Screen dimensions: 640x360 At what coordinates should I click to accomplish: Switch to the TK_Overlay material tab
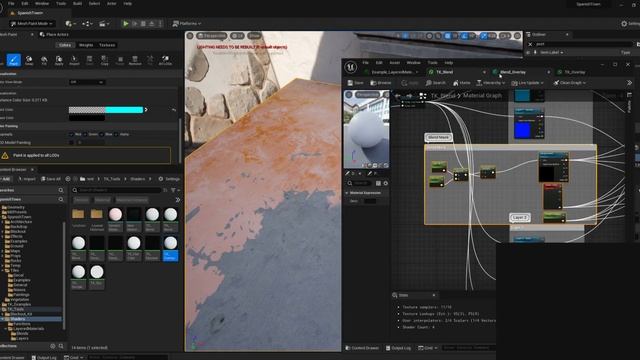click(575, 72)
